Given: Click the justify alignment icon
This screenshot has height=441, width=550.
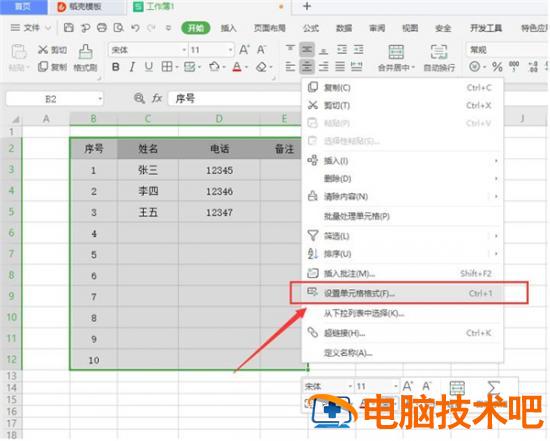Looking at the screenshot, I should 340,67.
